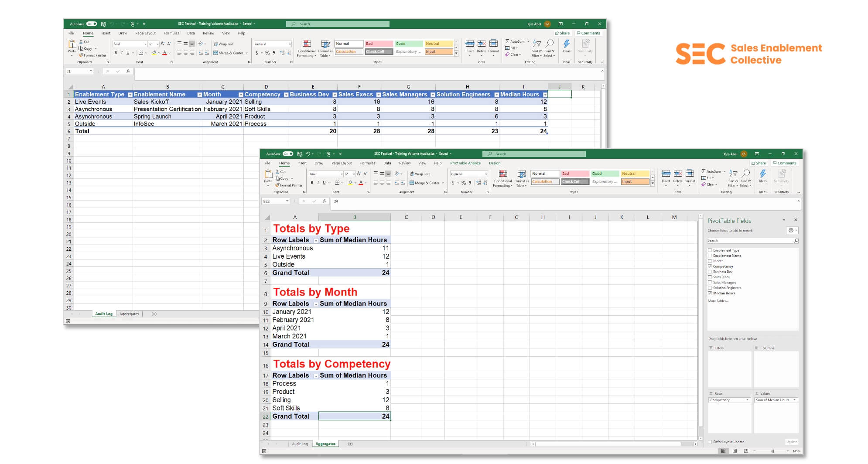Click the More Tables link in PivotTable Fields
The width and height of the screenshot is (868, 464).
coord(718,300)
